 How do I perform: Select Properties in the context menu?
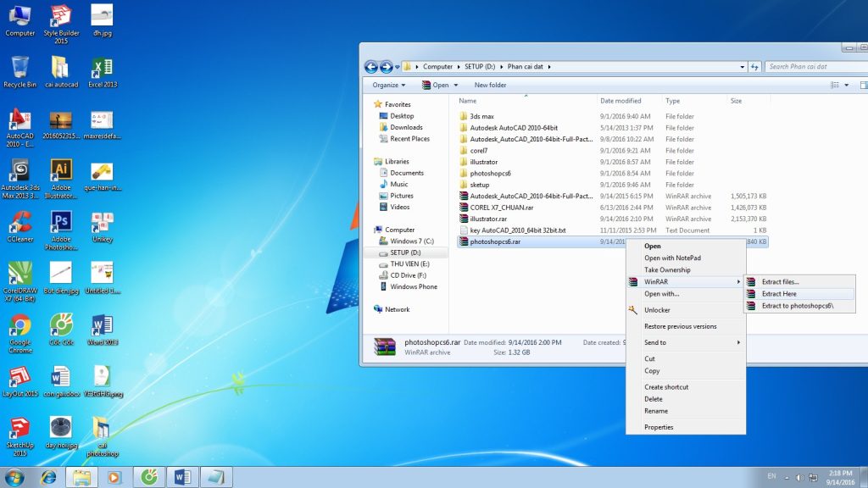pyautogui.click(x=659, y=427)
